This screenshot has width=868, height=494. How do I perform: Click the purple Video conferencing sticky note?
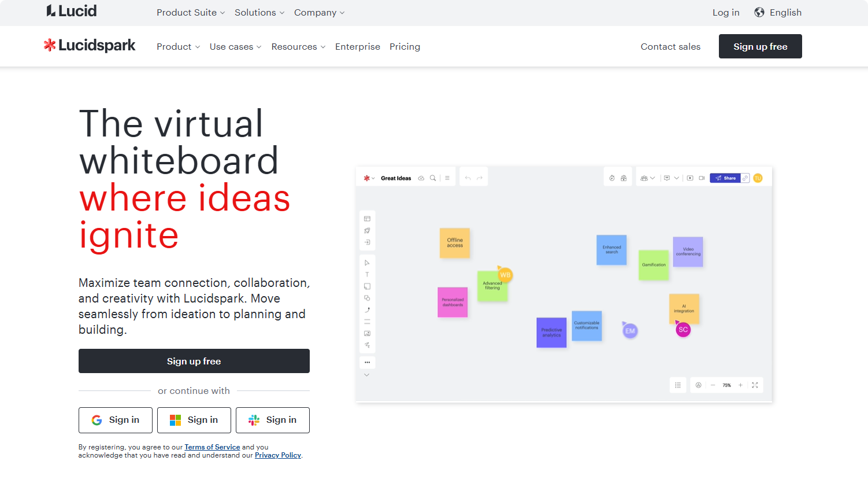(x=688, y=252)
